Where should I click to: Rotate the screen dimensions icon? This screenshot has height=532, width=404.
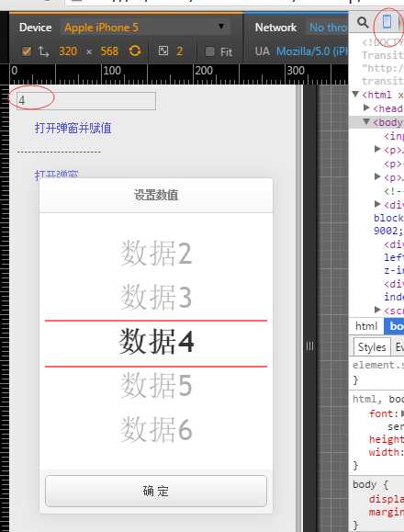pyautogui.click(x=135, y=51)
